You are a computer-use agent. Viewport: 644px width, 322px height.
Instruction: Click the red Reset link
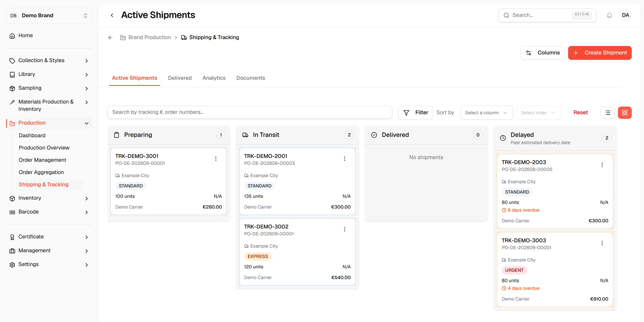pyautogui.click(x=580, y=112)
